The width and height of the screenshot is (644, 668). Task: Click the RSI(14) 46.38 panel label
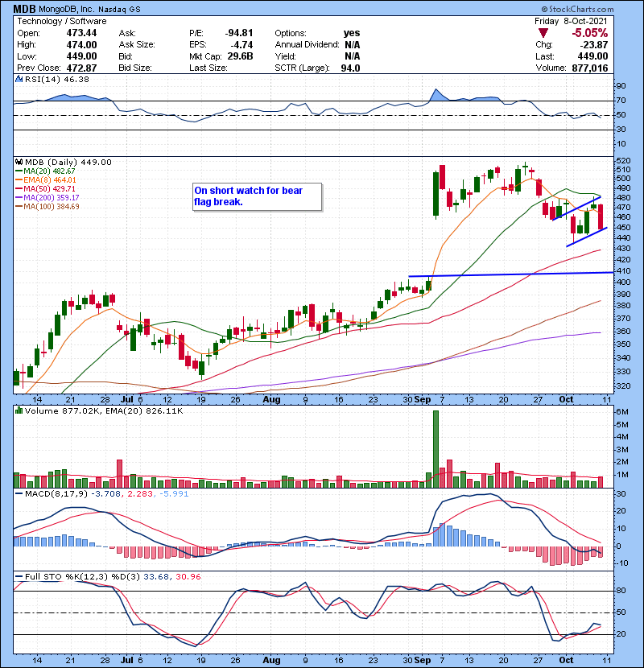click(56, 79)
